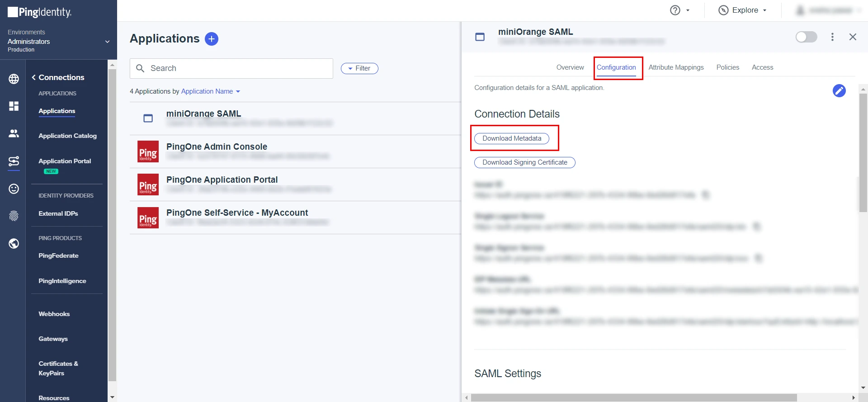The height and width of the screenshot is (402, 868).
Task: Switch to the Configuration tab
Action: click(x=616, y=67)
